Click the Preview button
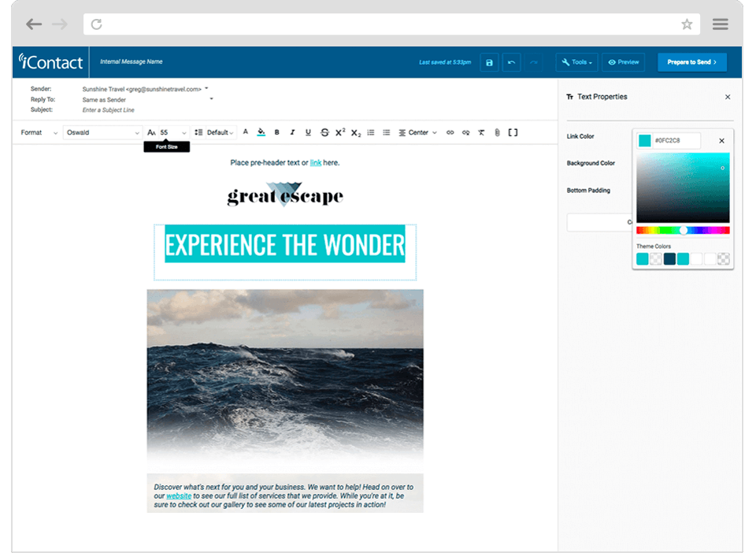Screen dimensions: 756x553 tap(623, 62)
